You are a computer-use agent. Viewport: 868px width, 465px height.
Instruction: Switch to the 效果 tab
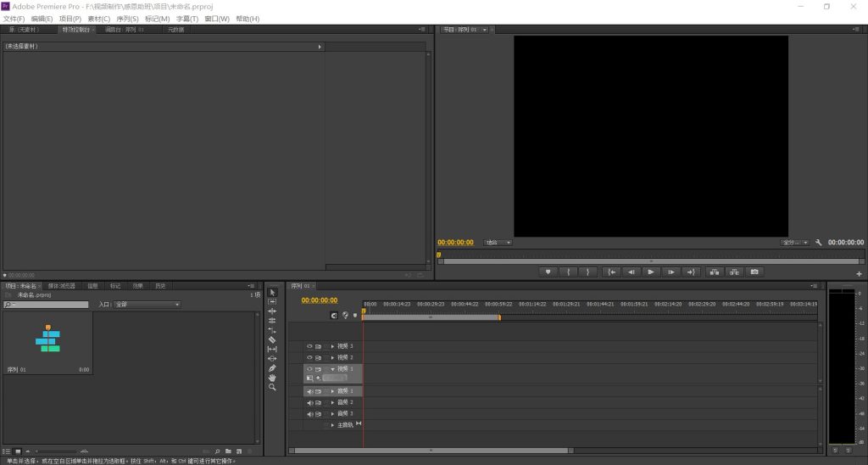tap(138, 286)
